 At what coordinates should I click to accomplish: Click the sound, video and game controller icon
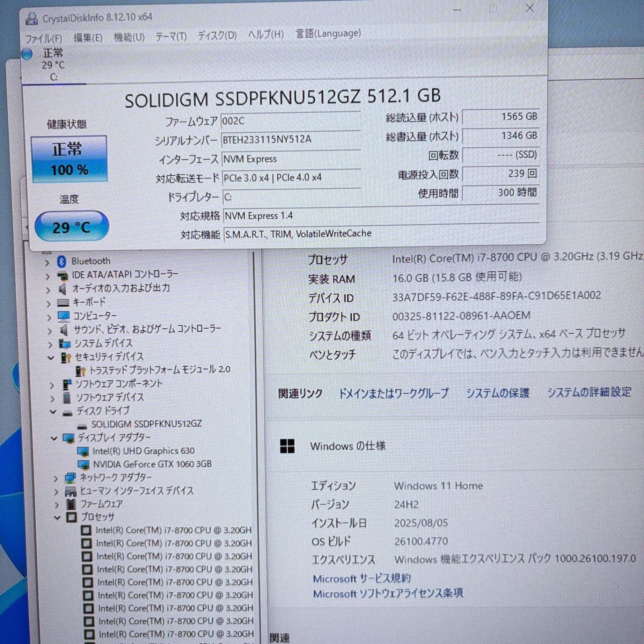(x=64, y=330)
